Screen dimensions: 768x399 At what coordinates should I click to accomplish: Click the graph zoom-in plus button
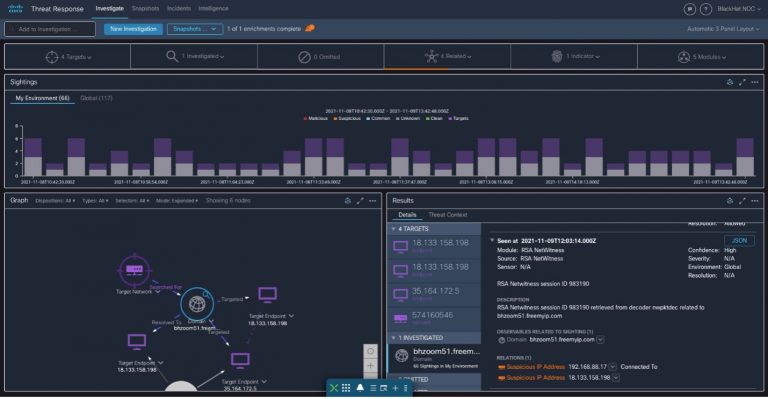(370, 366)
